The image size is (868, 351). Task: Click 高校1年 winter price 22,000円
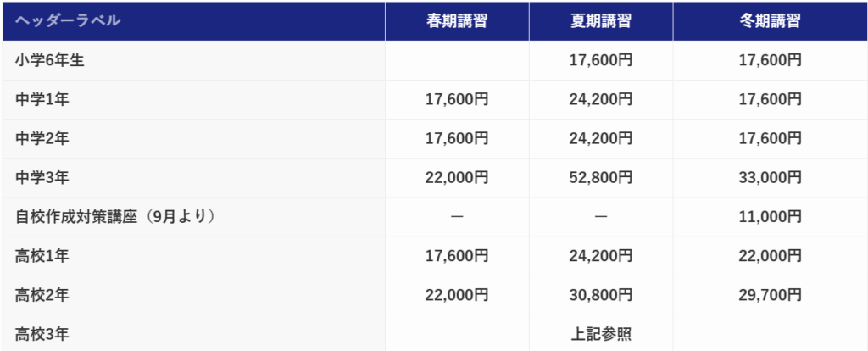coord(770,256)
